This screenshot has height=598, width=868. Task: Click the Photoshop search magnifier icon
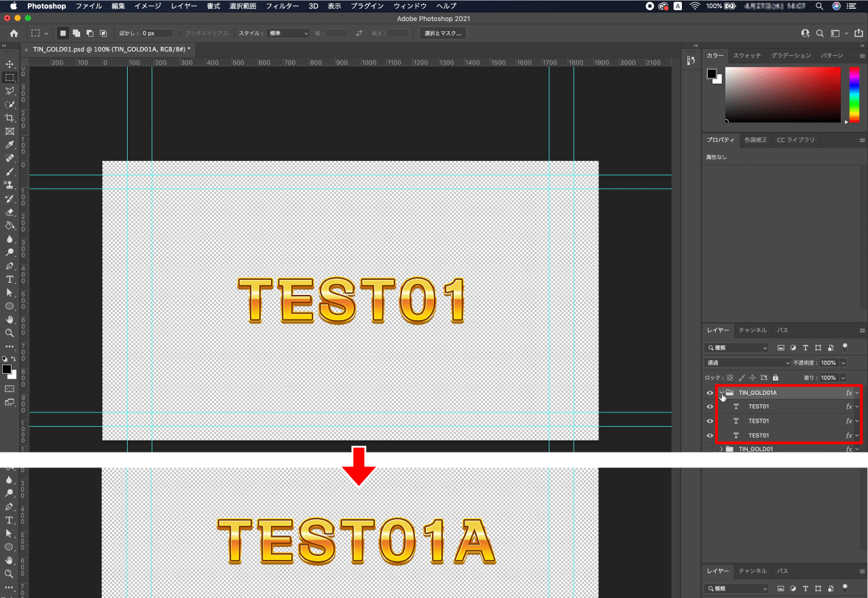click(x=820, y=33)
